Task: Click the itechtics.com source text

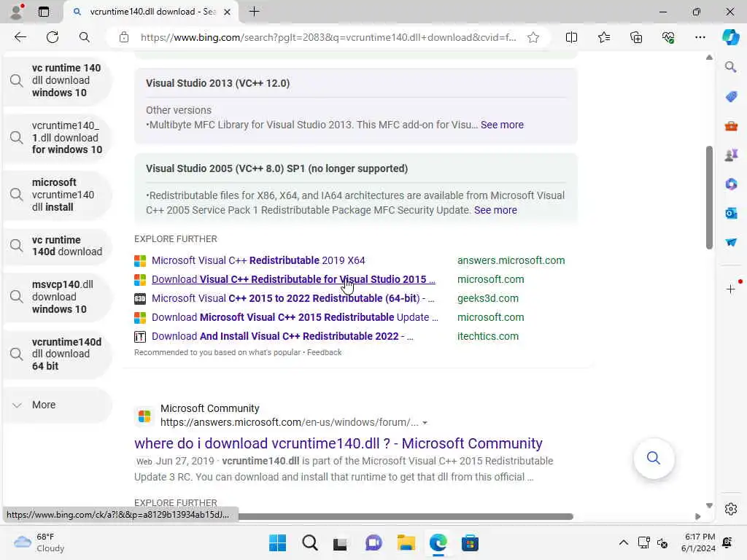Action: pos(488,336)
